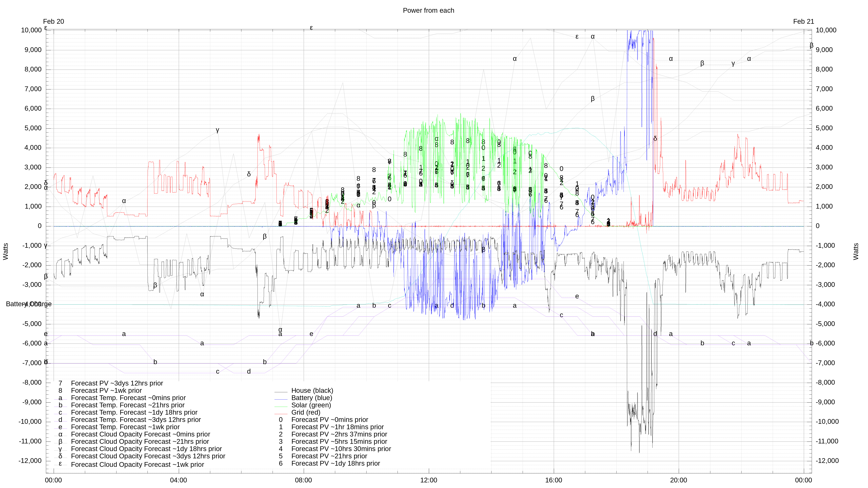Click legend 'Forecast PV ~5hrs 15mins prior'
868x488 pixels.
[339, 442]
